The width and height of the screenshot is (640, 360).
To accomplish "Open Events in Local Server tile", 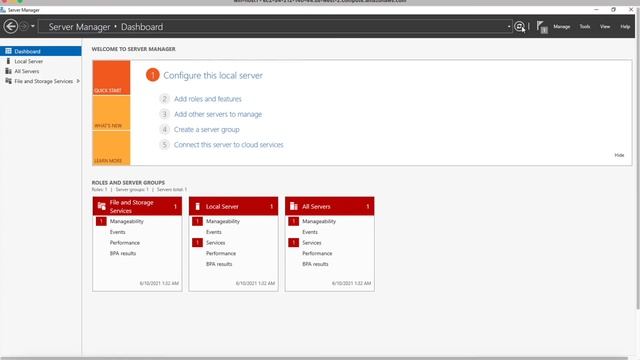I will pyautogui.click(x=213, y=232).
